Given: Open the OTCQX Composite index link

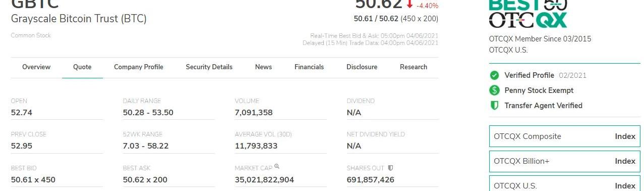Looking at the screenshot, I should [565, 136].
